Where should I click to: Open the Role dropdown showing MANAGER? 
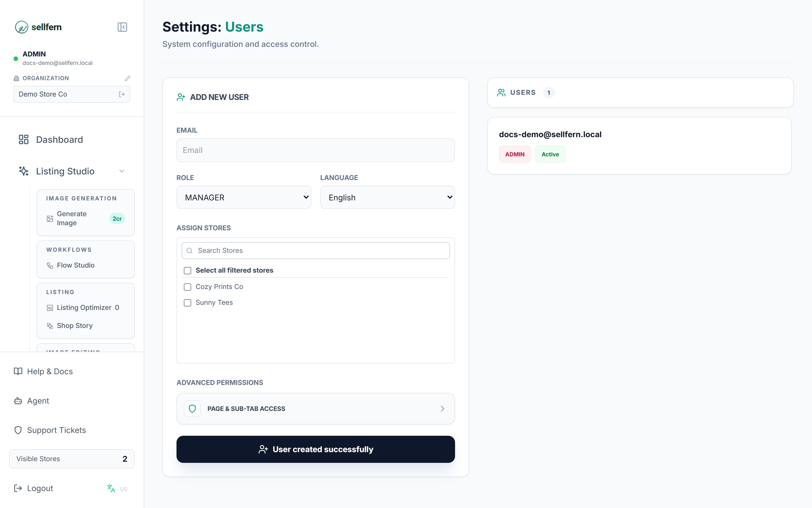(x=244, y=197)
